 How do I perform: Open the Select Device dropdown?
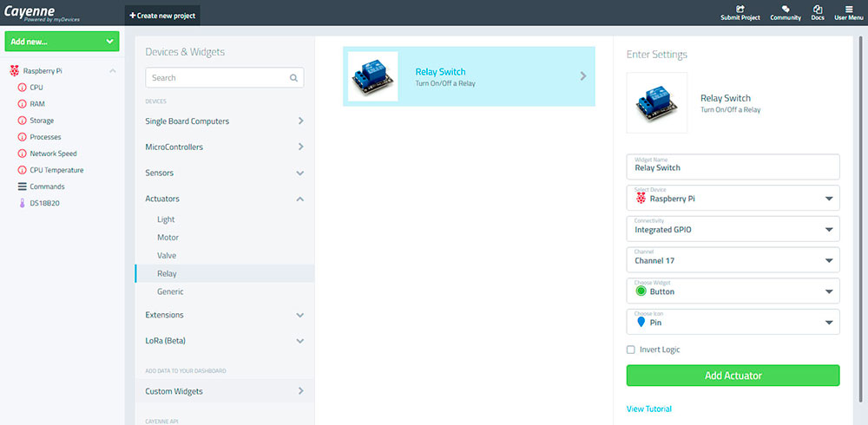(x=733, y=198)
